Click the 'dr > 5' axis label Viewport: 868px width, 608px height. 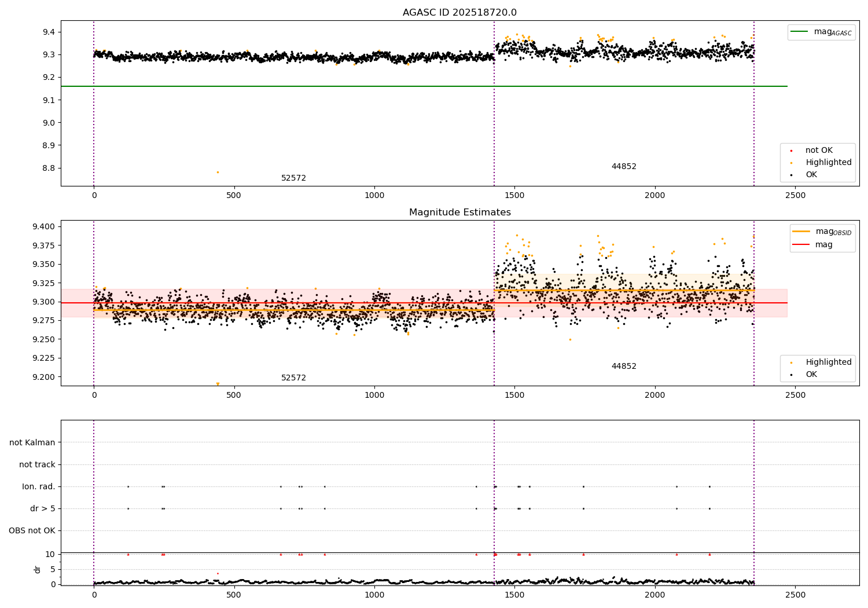coord(43,509)
